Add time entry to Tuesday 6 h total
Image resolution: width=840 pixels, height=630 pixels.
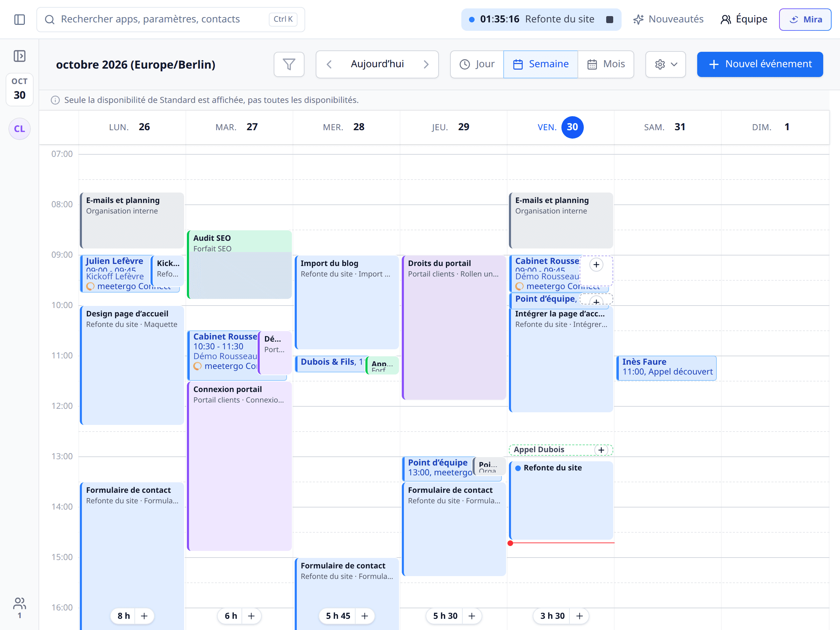pos(251,616)
